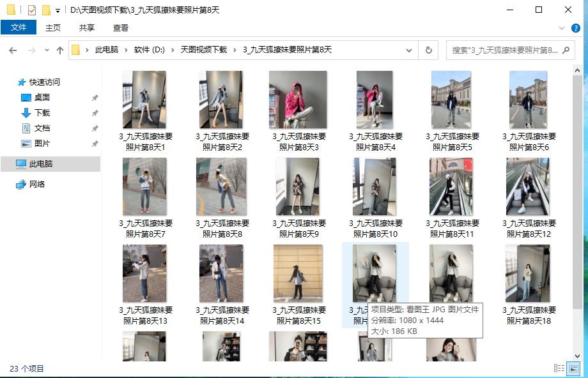Toggle the pin next to 下载
588x378 pixels.
pos(95,113)
